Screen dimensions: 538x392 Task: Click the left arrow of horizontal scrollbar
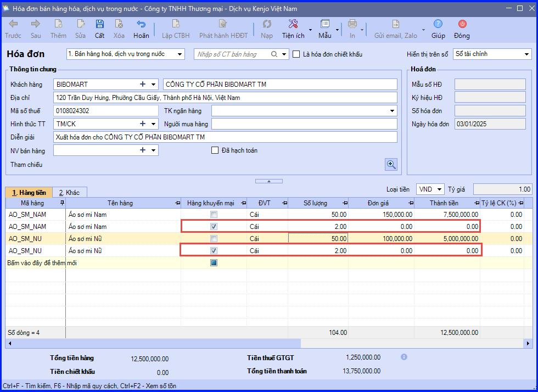[x=10, y=343]
